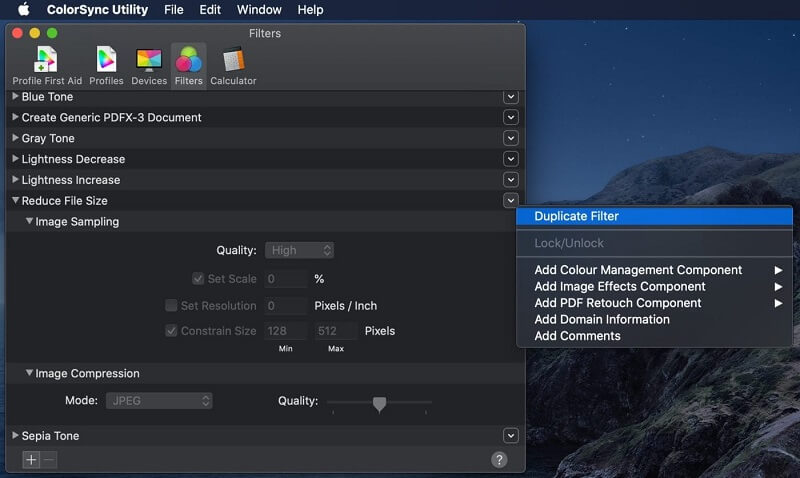
Task: Adjust the image compression Quality slider
Action: (379, 403)
